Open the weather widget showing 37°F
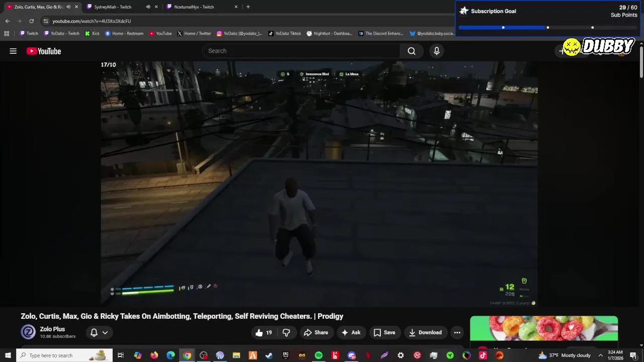Viewport: 644px width, 362px height. coord(563,355)
